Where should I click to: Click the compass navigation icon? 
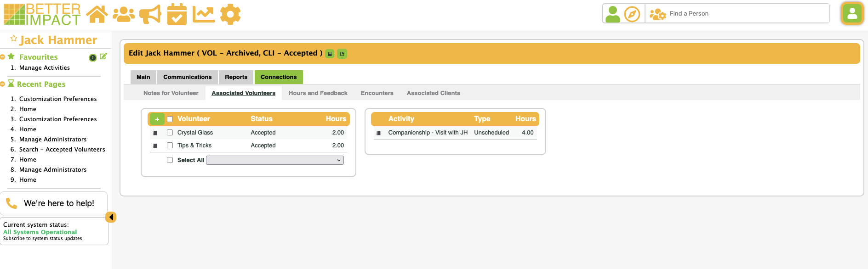(632, 14)
